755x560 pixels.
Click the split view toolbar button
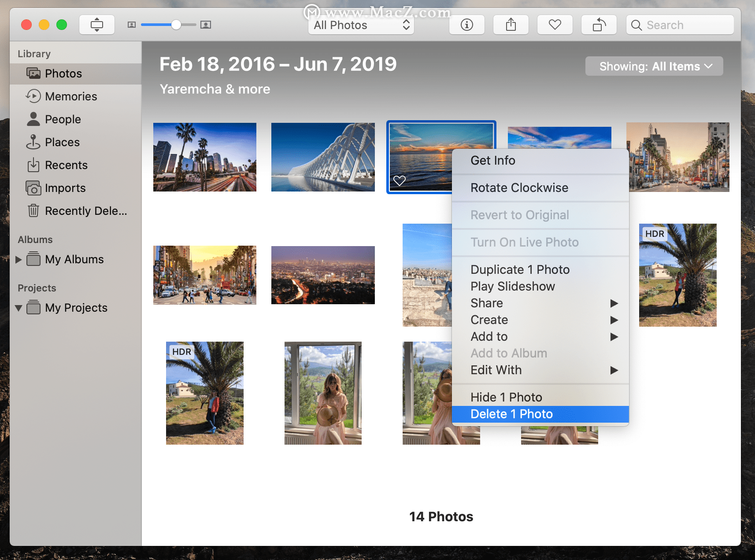[x=97, y=25]
